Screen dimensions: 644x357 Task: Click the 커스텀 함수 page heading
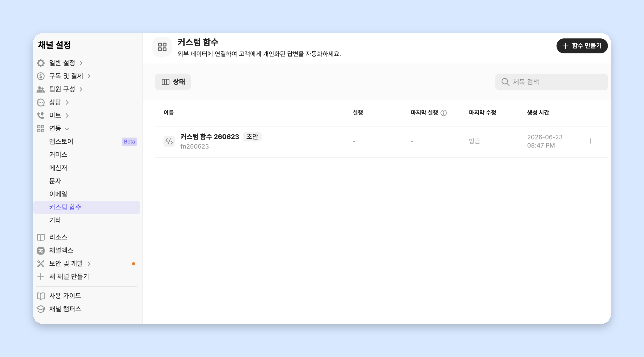[198, 42]
